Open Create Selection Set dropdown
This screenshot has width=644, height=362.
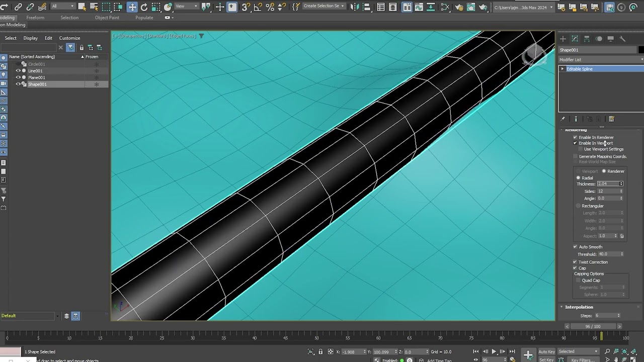[324, 6]
